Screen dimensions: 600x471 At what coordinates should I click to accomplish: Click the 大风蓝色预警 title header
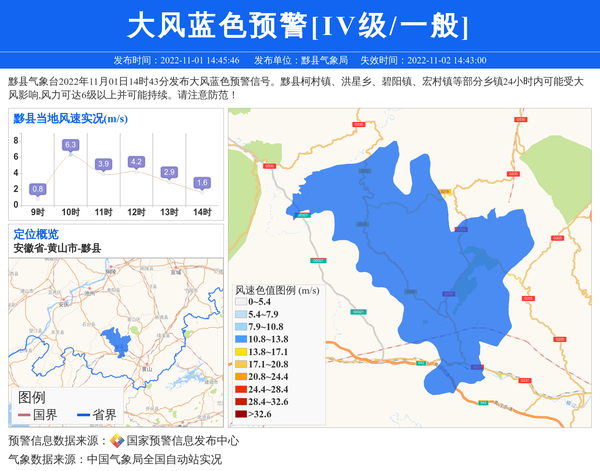(x=299, y=24)
